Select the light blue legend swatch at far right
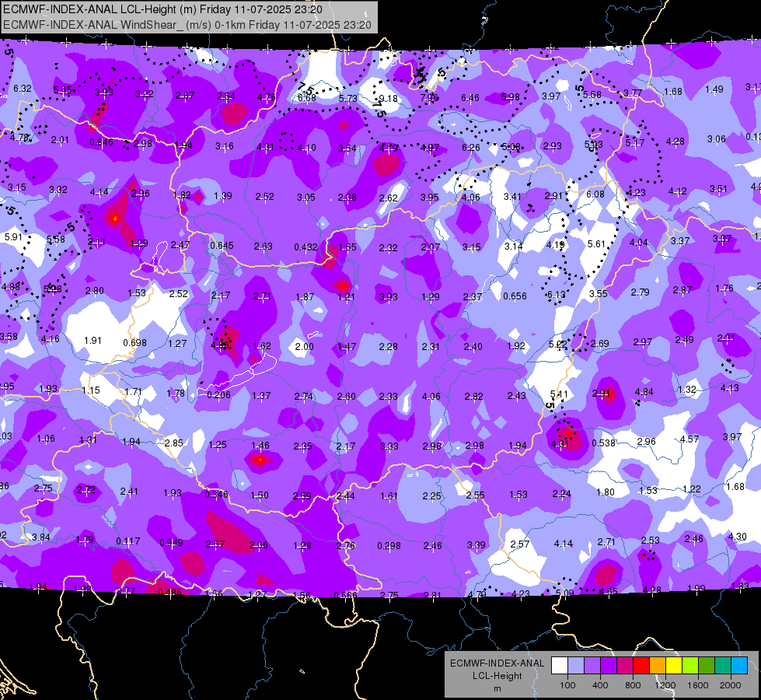This screenshot has height=700, width=761. tap(739, 666)
